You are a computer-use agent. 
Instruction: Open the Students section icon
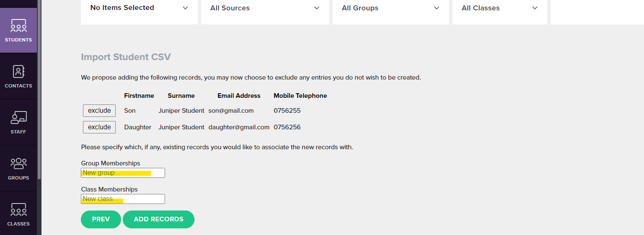tap(18, 26)
